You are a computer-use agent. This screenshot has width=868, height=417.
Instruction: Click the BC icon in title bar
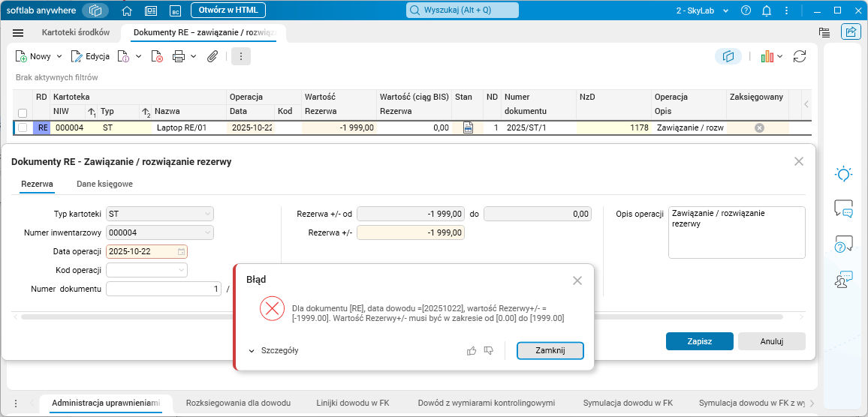coord(175,10)
